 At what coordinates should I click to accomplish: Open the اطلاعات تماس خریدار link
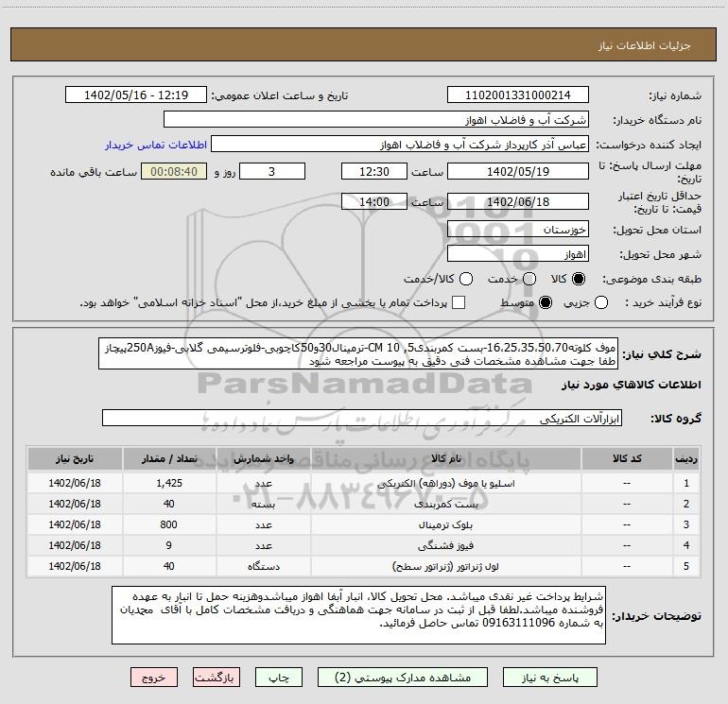point(156,145)
